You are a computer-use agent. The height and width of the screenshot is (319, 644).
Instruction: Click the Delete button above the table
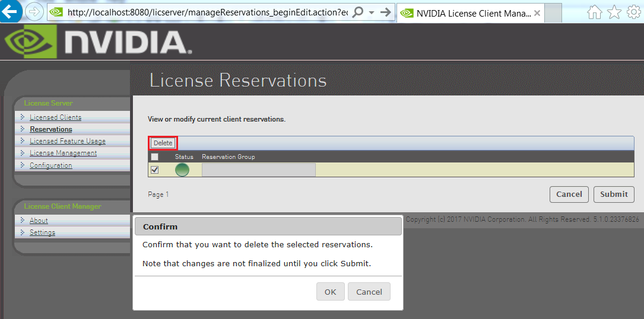point(163,143)
